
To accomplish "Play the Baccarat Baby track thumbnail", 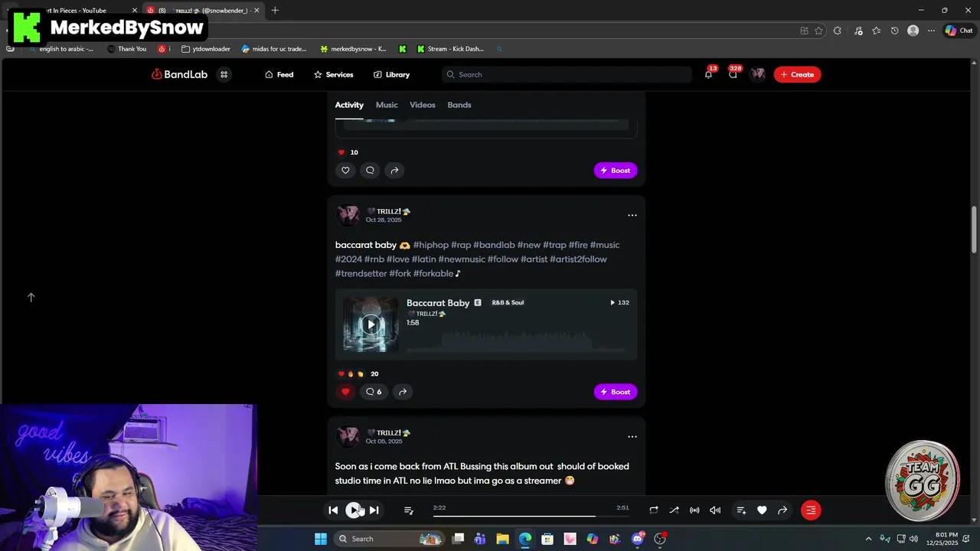I will [371, 324].
